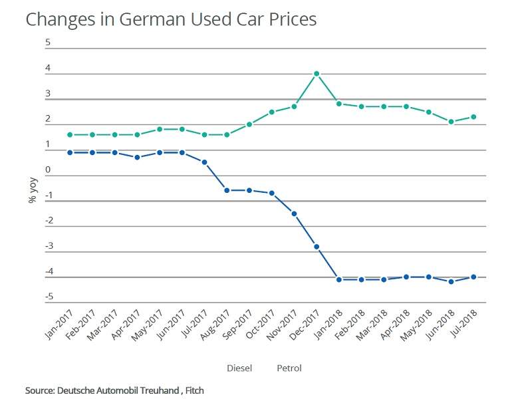
Task: Click the chart title 'Changes in German Used Car Prices'
Action: coord(171,19)
